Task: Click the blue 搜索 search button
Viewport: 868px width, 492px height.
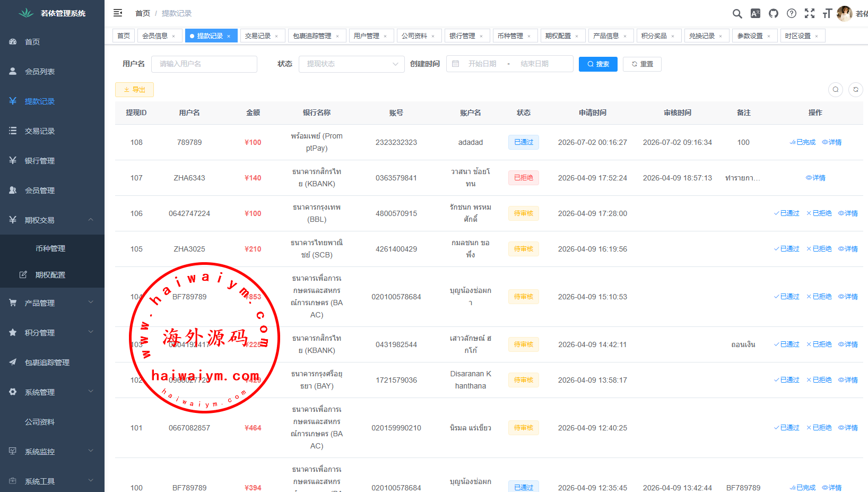Action: click(x=598, y=64)
